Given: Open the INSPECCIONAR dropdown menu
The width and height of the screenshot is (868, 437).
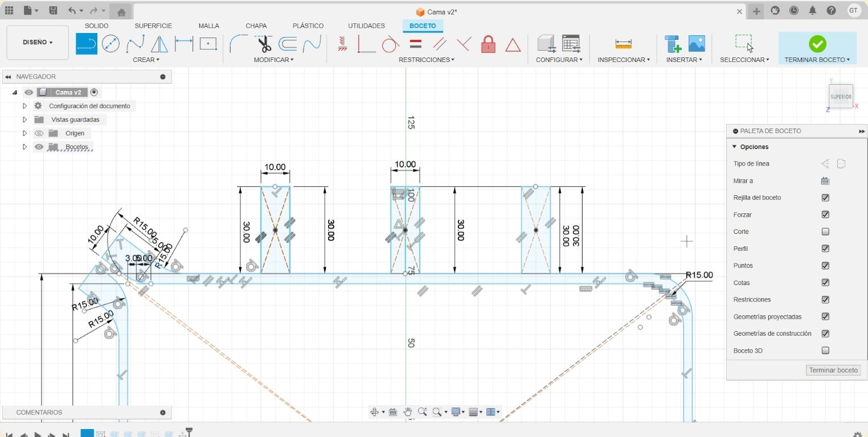Looking at the screenshot, I should coord(624,60).
